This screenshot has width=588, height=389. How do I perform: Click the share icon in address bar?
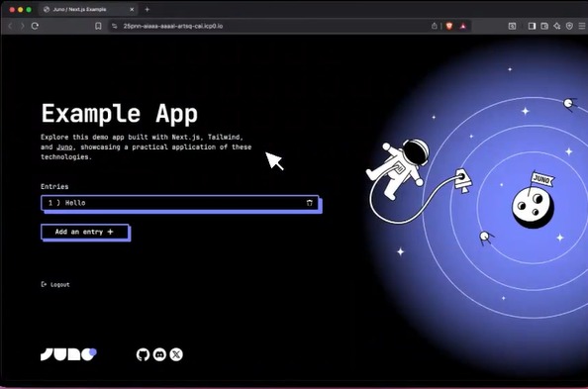[x=434, y=26]
